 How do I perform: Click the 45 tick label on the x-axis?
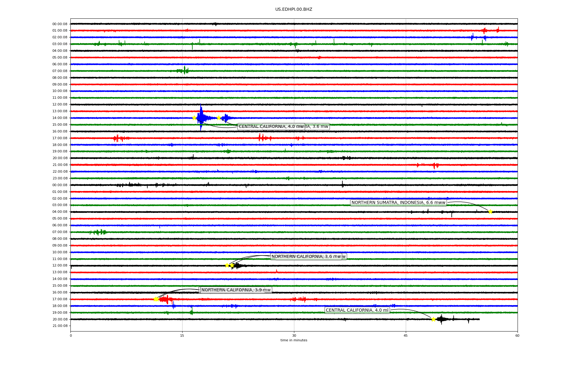[406, 335]
